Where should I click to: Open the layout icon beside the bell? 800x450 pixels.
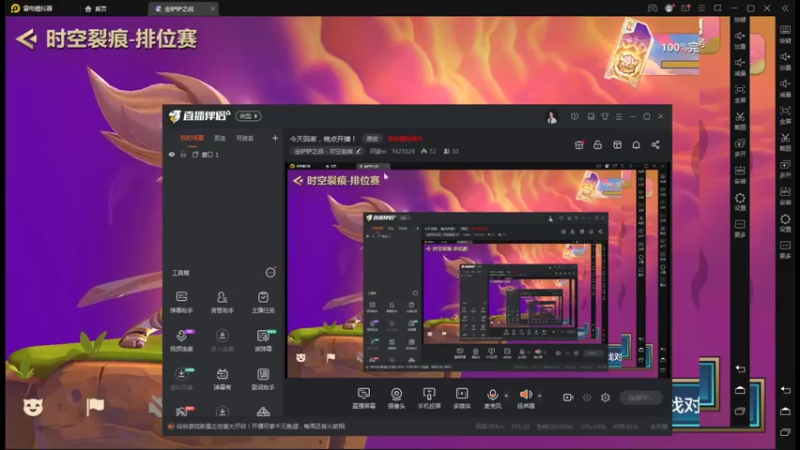pyautogui.click(x=617, y=145)
